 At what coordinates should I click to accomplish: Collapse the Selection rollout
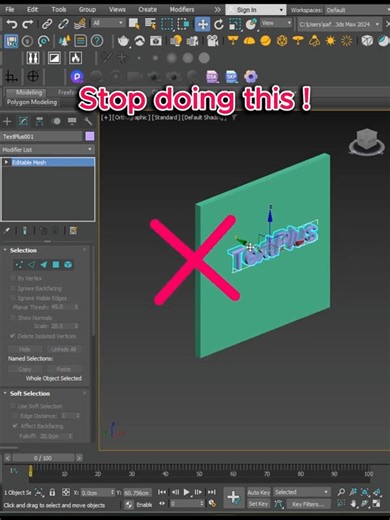[x=5, y=250]
